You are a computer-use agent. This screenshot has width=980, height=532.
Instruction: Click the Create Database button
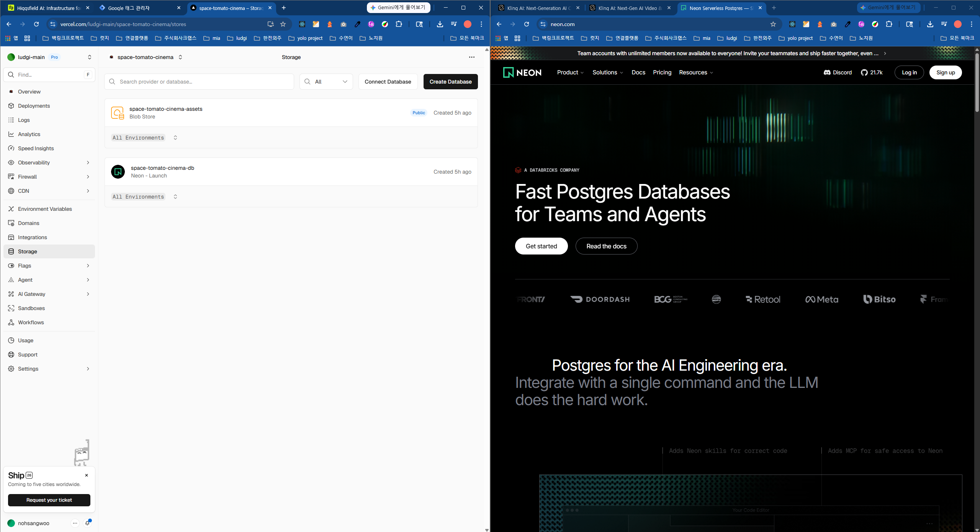[450, 82]
